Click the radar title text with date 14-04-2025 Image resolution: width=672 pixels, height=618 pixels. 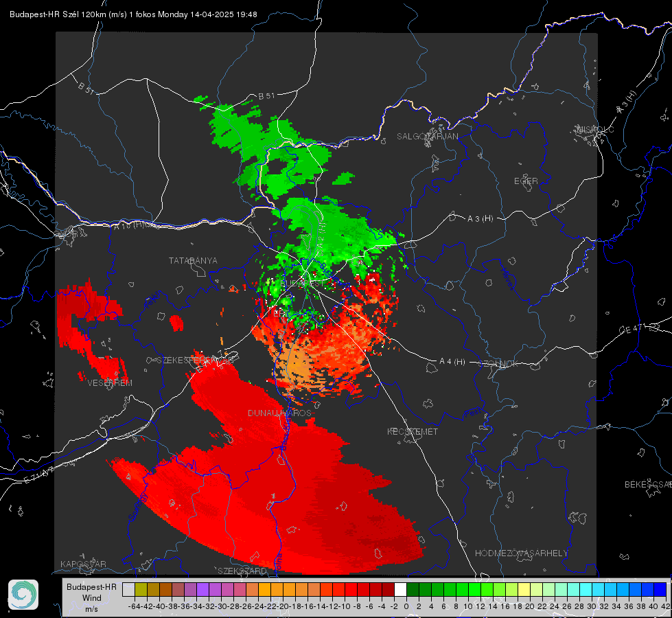coord(133,14)
